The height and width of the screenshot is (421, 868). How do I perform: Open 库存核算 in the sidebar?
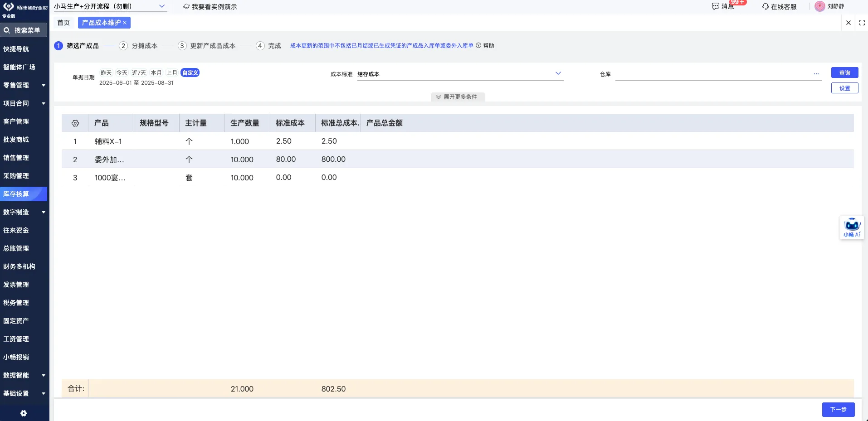[24, 194]
